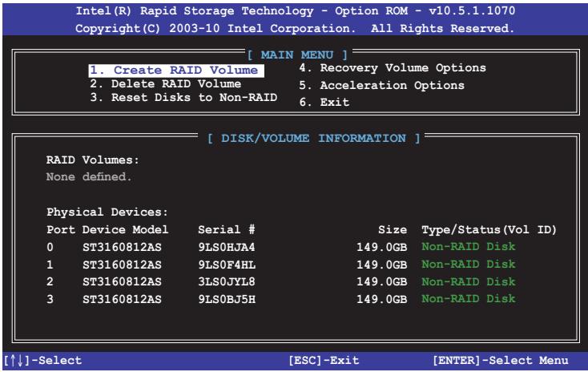Open Recovery Volume Options
The image size is (588, 372).
393,68
